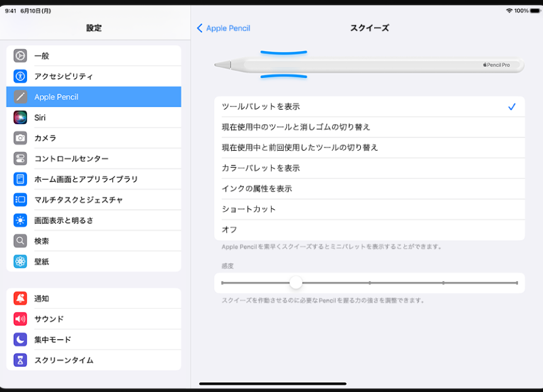Open マルチタスクとジェスチャ settings row

click(x=93, y=200)
